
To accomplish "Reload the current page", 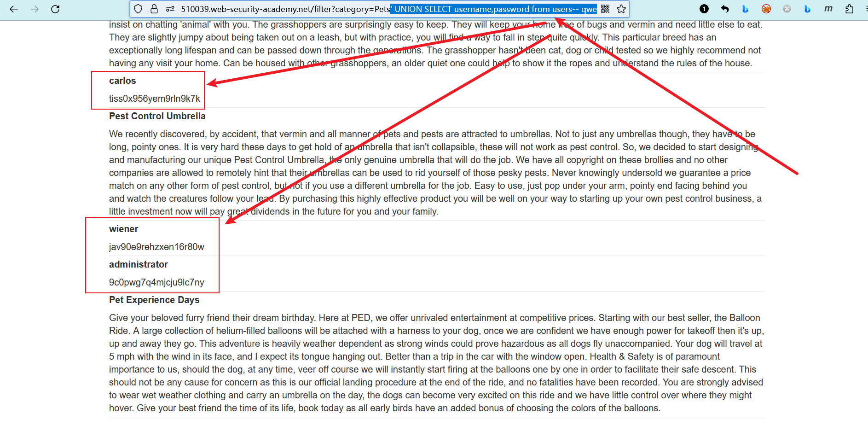I will pyautogui.click(x=55, y=9).
